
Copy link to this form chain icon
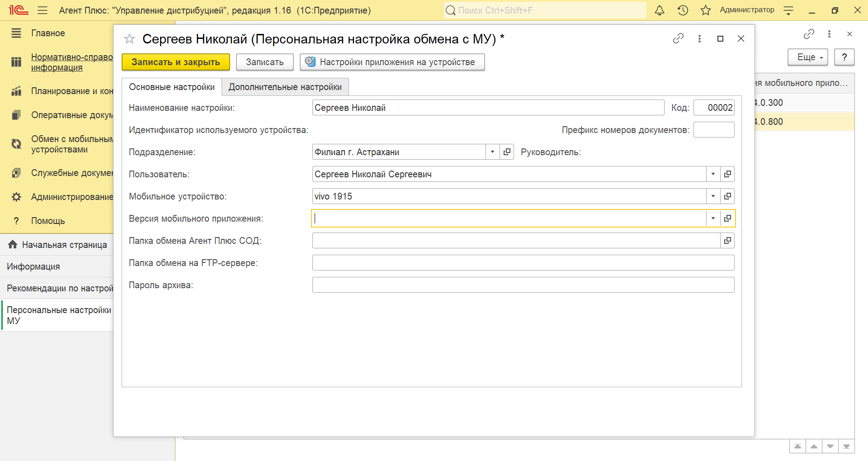point(678,38)
